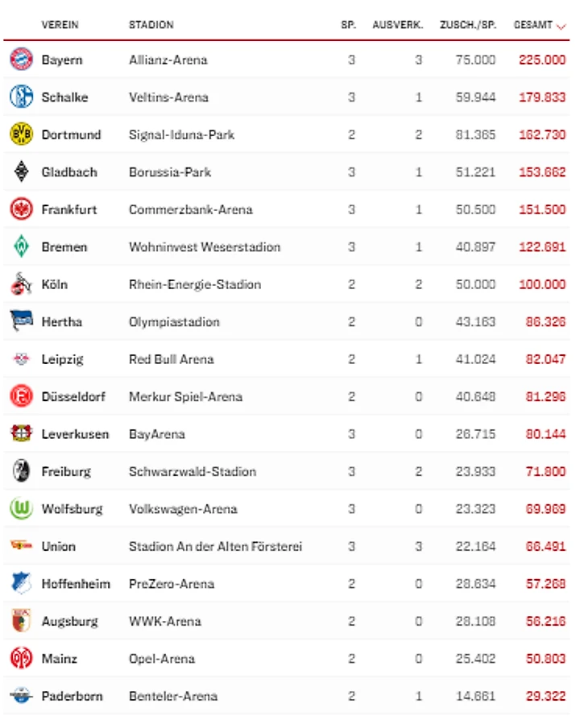
Task: Open the Hoffenheim team name link
Action: [x=76, y=584]
